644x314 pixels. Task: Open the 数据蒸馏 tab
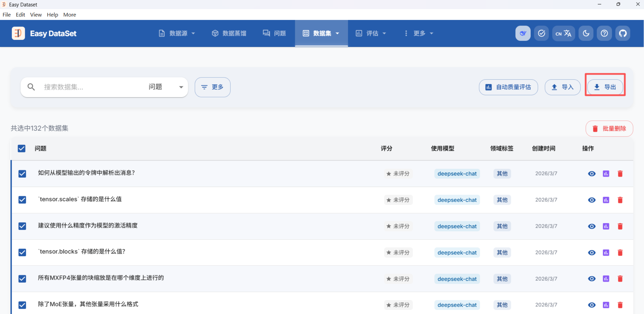point(229,33)
